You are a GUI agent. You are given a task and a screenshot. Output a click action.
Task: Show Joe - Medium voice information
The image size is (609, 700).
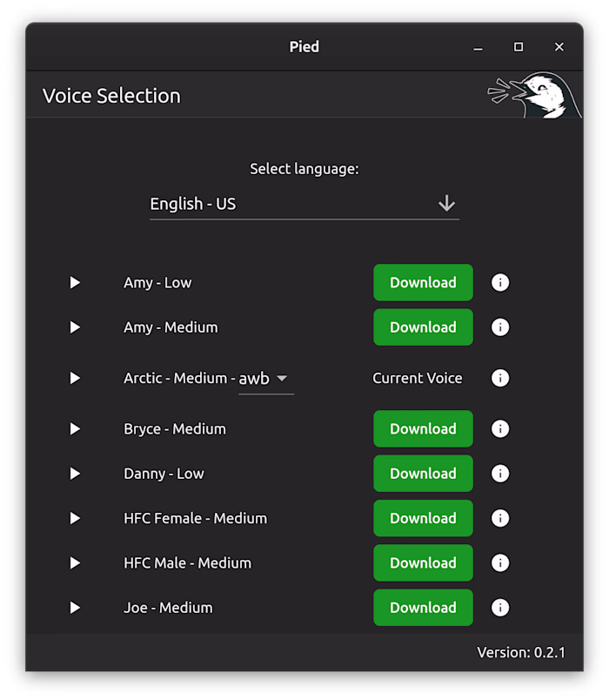pos(500,608)
